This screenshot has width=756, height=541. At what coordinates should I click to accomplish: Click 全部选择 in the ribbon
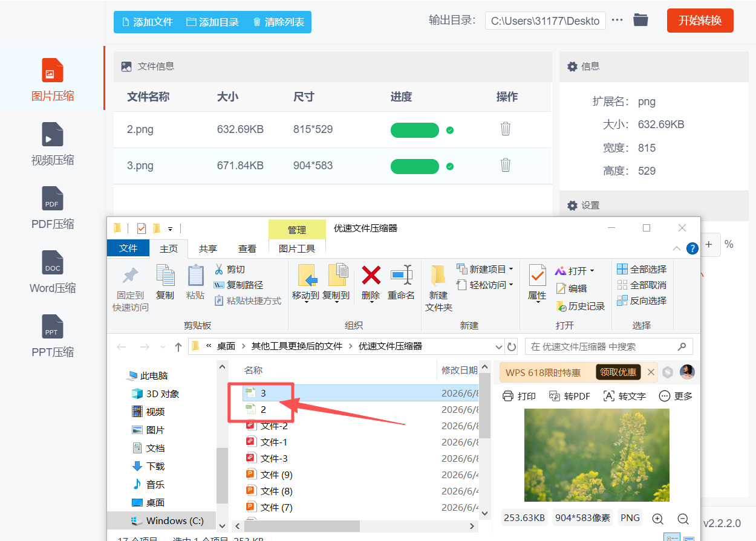click(642, 269)
